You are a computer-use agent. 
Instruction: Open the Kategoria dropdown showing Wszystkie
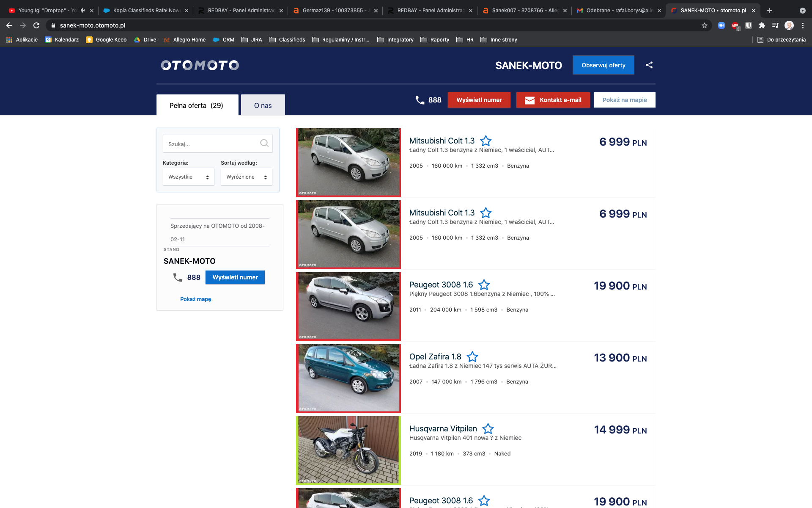188,177
